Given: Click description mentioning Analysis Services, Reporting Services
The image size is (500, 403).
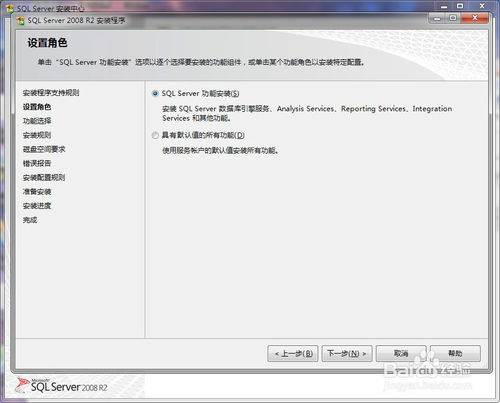Looking at the screenshot, I should 307,113.
